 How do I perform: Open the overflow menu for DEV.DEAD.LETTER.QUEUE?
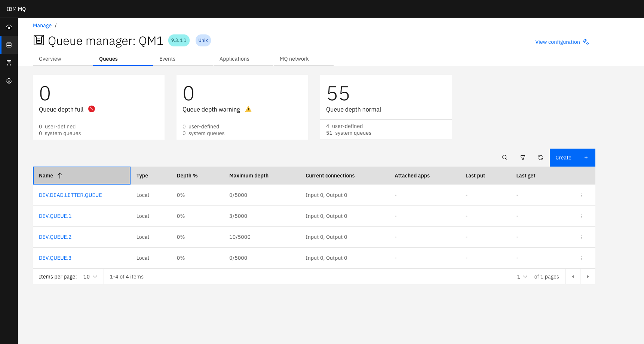(x=582, y=195)
